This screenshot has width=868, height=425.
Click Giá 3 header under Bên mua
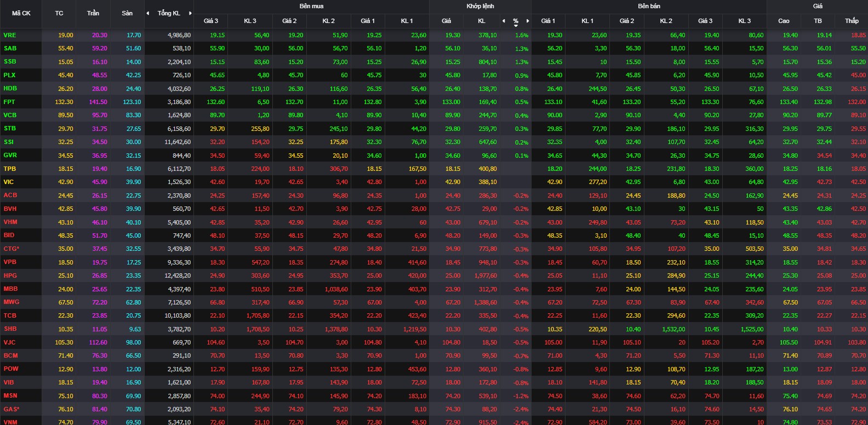click(211, 21)
